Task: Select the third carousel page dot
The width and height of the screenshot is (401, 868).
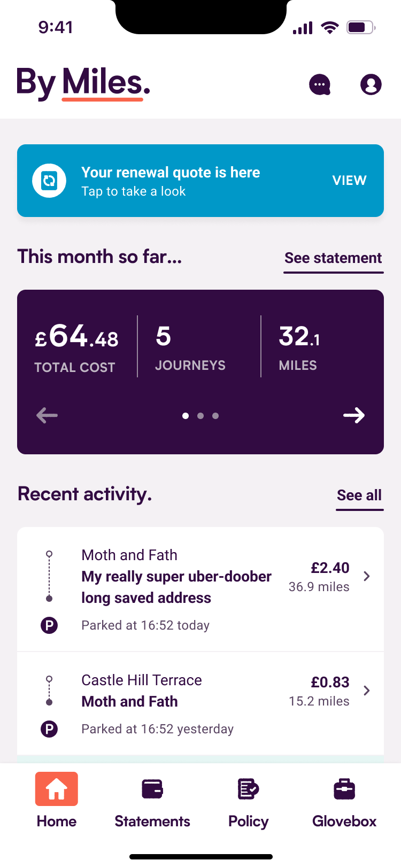Action: pyautogui.click(x=215, y=416)
